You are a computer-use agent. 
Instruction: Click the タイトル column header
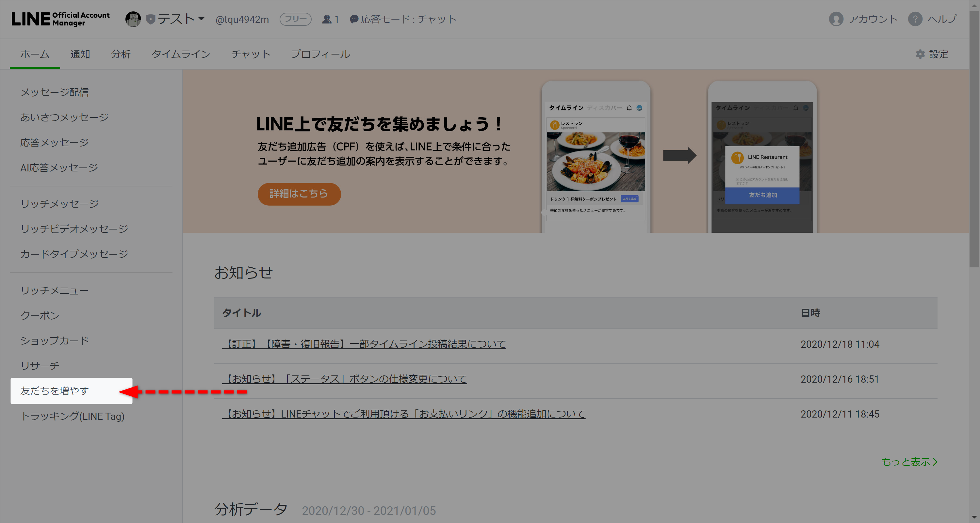pyautogui.click(x=242, y=313)
